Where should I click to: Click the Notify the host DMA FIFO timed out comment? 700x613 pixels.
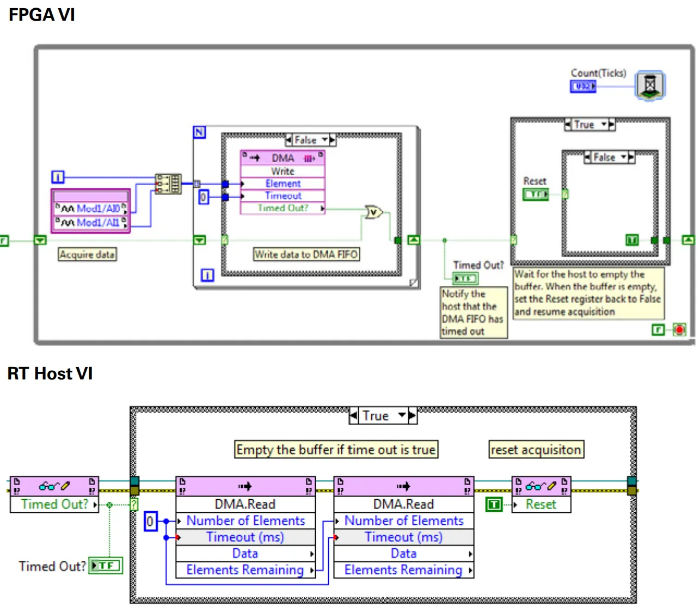(x=474, y=312)
